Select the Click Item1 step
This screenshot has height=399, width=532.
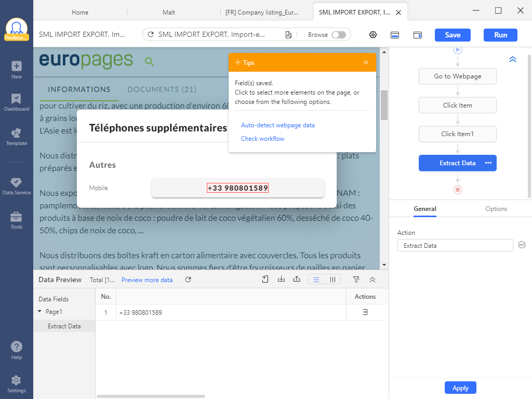pos(457,134)
